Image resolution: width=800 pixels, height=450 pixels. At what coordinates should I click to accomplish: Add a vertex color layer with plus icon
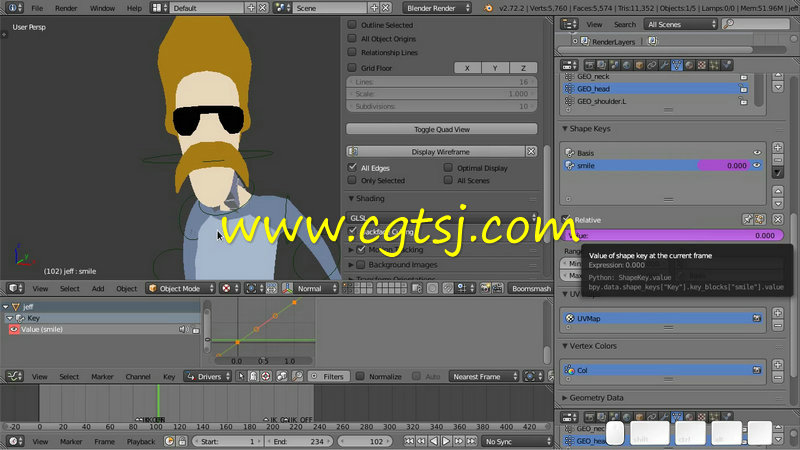778,365
